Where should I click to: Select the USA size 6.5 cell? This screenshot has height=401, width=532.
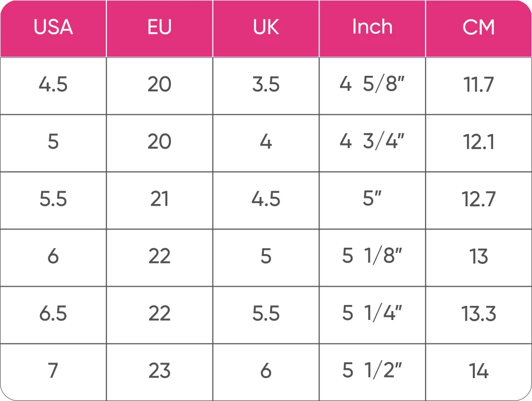click(53, 314)
